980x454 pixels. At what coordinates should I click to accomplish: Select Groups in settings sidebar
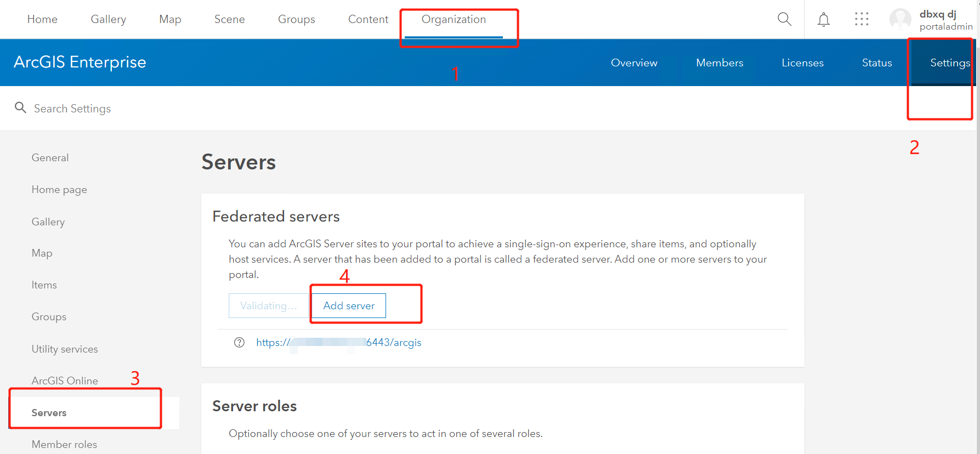point(49,317)
